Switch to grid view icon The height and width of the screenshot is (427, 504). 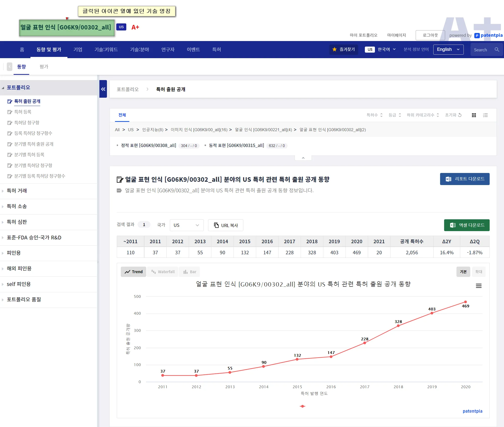(x=474, y=115)
